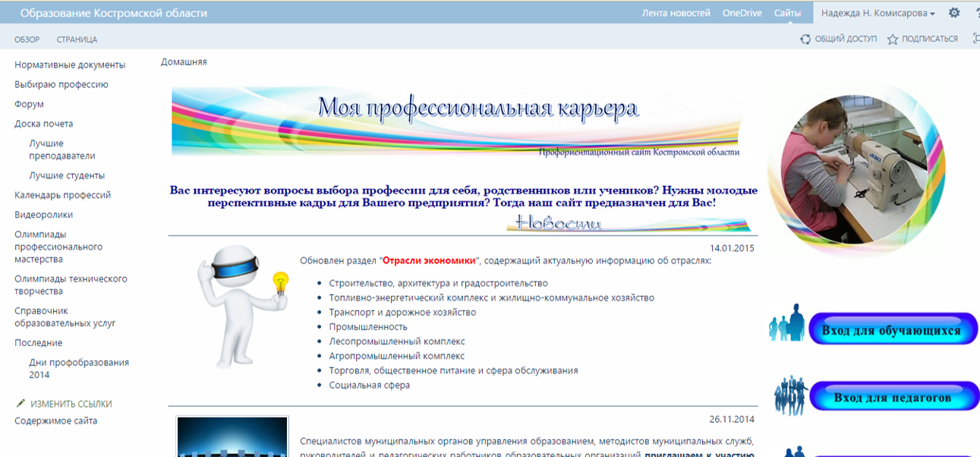Open Сайты in the top bar

787,13
